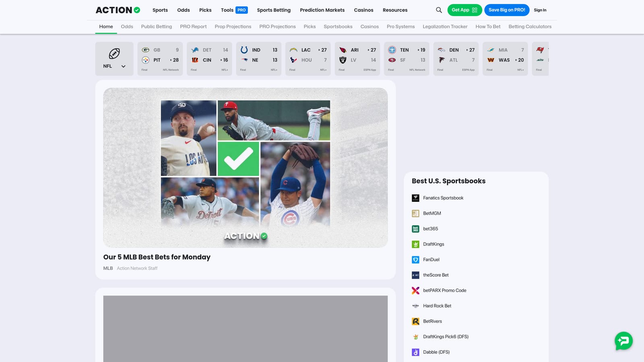Viewport: 644px width, 362px height.
Task: Click the Bengals logo next to CIN
Action: click(195, 60)
